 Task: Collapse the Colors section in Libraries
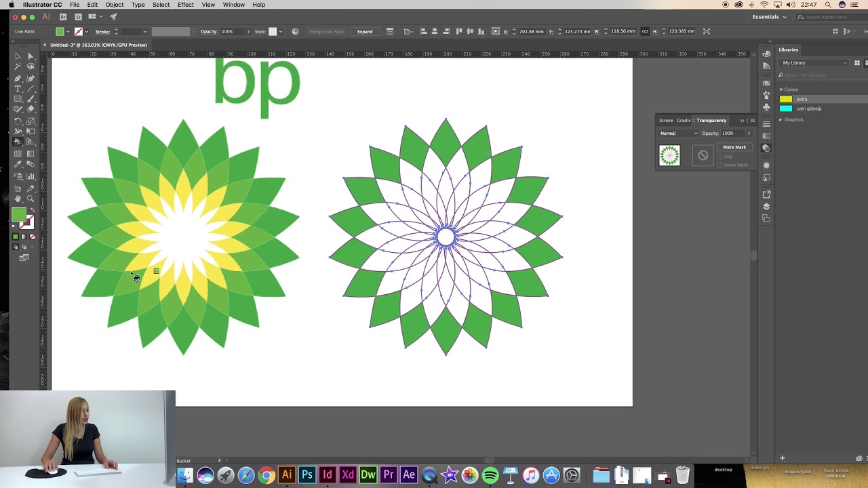pos(781,89)
